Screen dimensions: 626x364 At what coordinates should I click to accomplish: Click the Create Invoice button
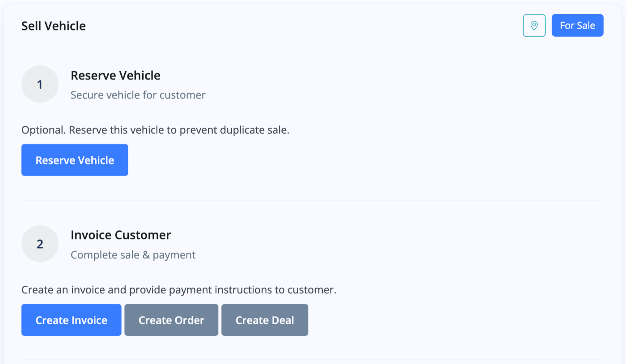pyautogui.click(x=72, y=320)
